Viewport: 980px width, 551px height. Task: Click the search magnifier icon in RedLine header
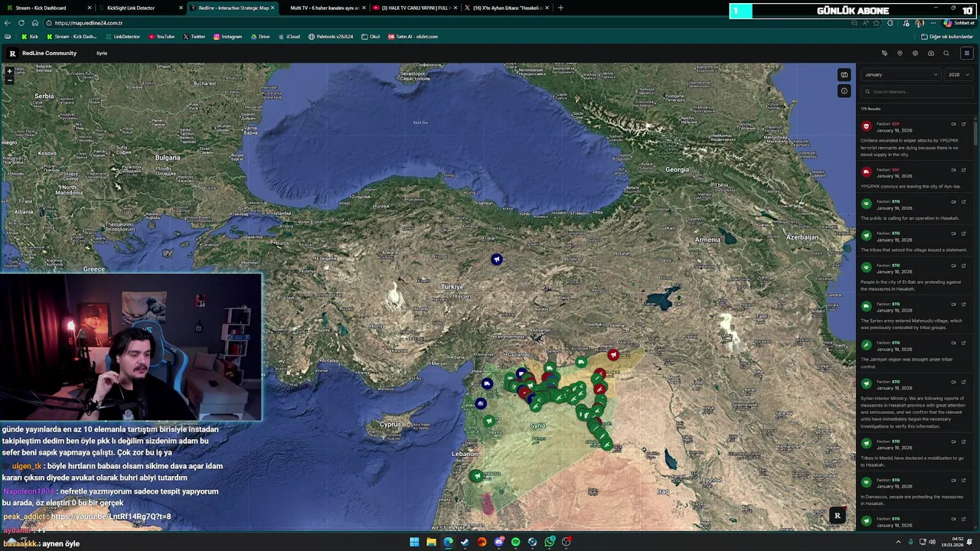[946, 54]
